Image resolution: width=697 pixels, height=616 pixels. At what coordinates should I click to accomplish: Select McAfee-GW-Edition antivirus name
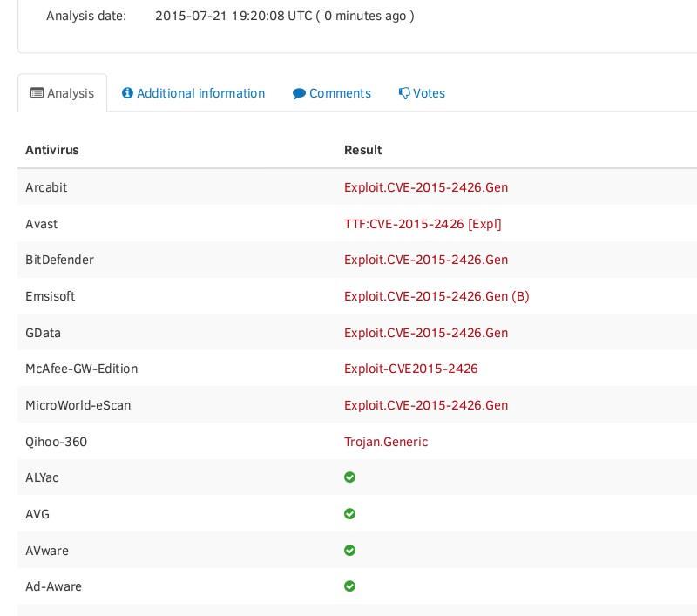(81, 369)
